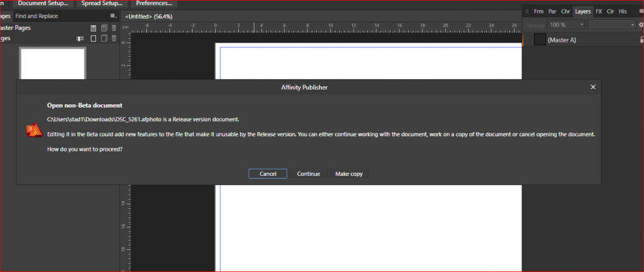The image size is (644, 272).
Task: Select the Master A layer thumbnail
Action: [539, 40]
